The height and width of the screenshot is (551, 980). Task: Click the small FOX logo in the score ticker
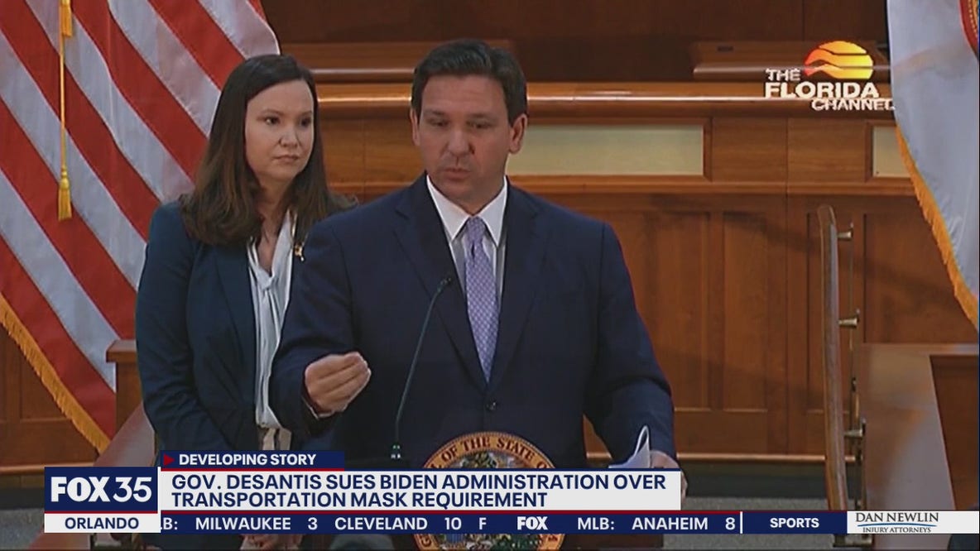(532, 524)
